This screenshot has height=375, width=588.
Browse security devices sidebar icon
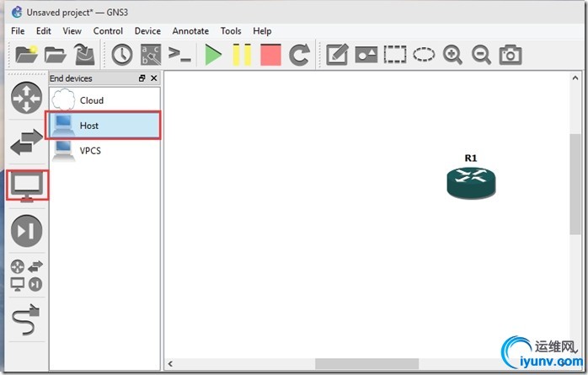tap(26, 231)
